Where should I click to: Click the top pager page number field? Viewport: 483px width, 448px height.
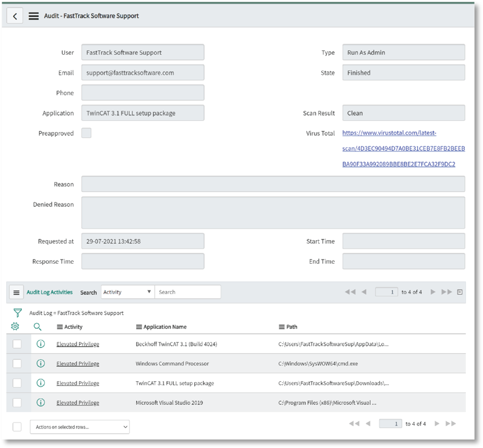(386, 292)
